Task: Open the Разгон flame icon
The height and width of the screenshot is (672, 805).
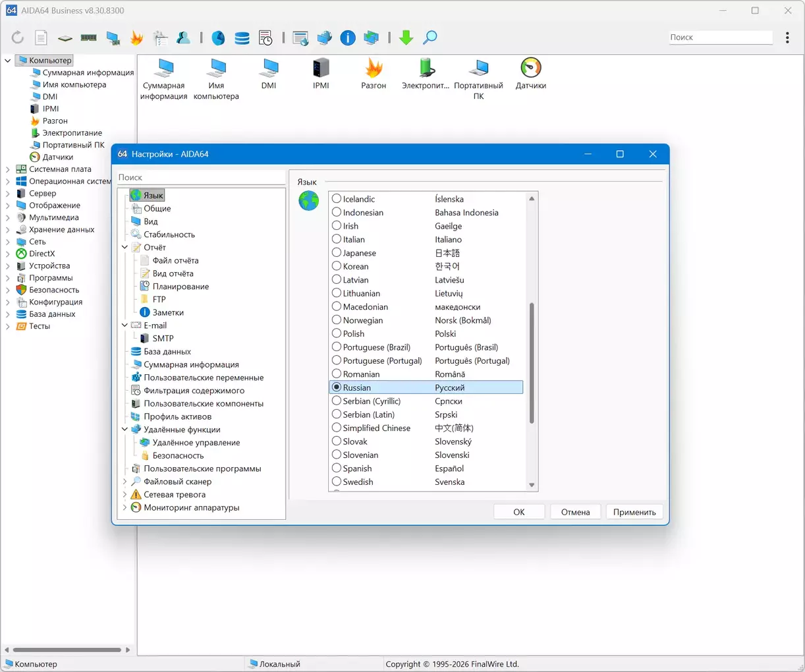Action: coord(374,69)
